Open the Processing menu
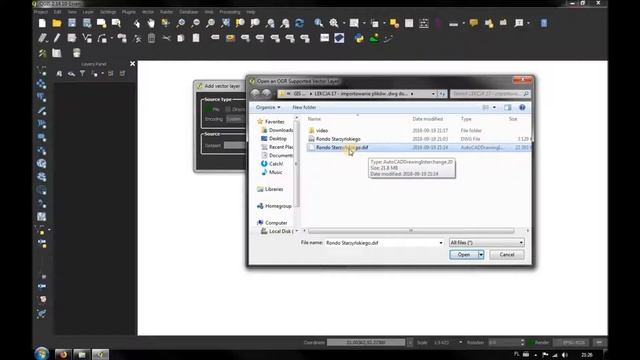640x360 pixels. pyautogui.click(x=230, y=12)
